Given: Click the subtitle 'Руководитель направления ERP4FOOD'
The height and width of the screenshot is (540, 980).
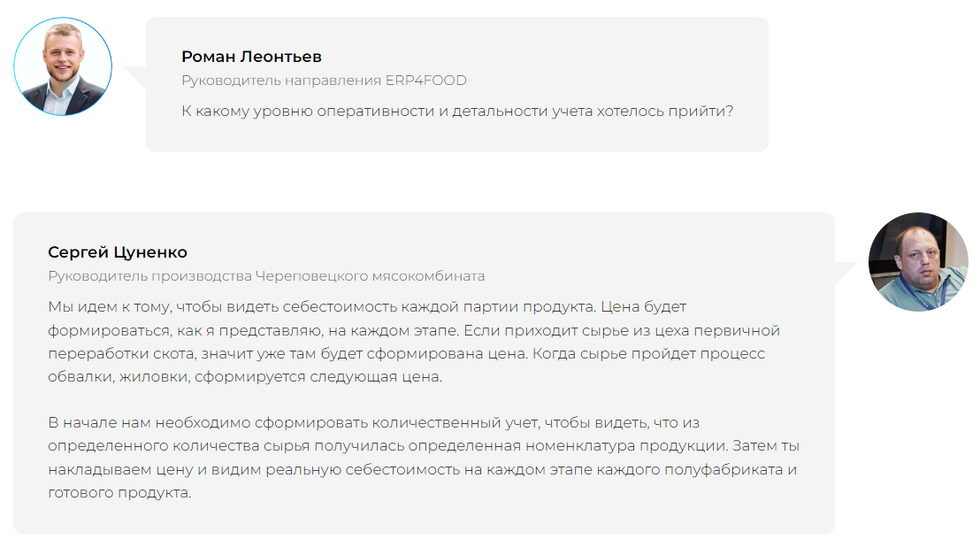Looking at the screenshot, I should 324,81.
